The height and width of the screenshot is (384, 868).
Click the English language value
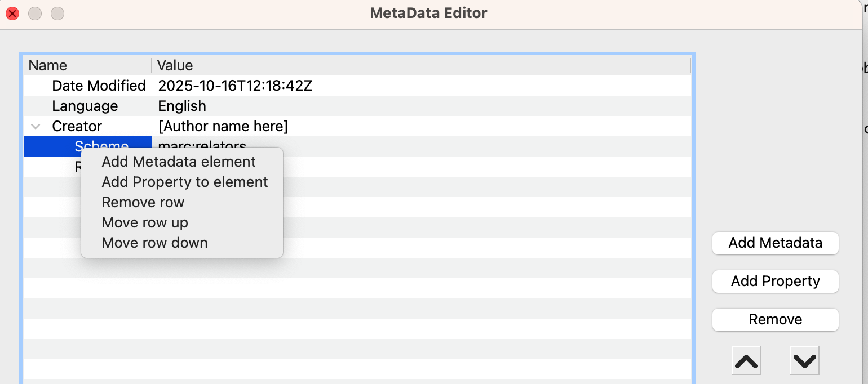point(182,106)
